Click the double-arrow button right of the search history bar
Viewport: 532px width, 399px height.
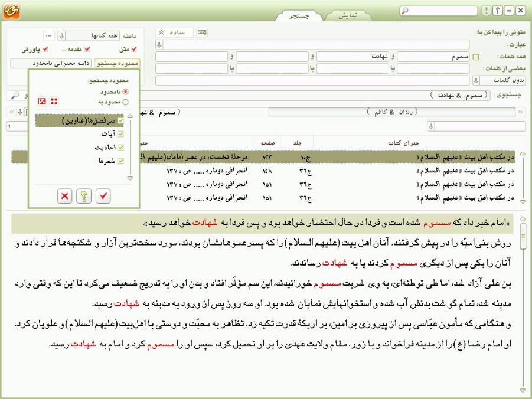(520, 112)
